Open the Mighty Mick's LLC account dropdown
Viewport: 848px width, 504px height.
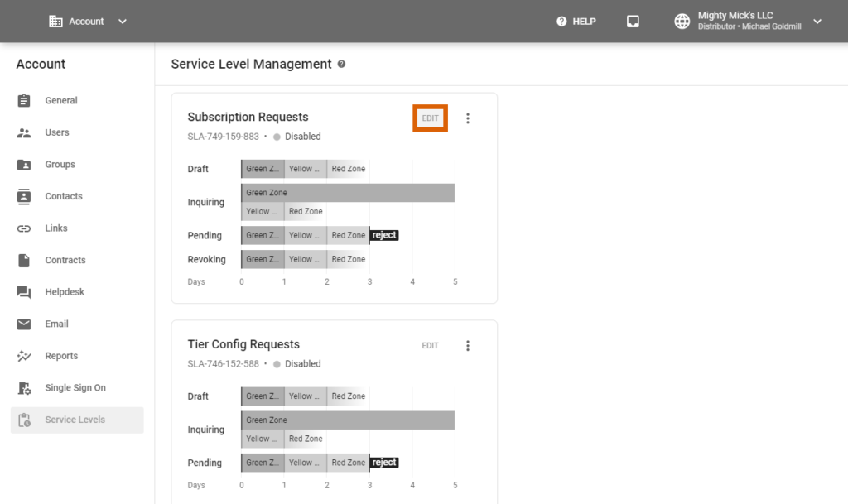[817, 22]
